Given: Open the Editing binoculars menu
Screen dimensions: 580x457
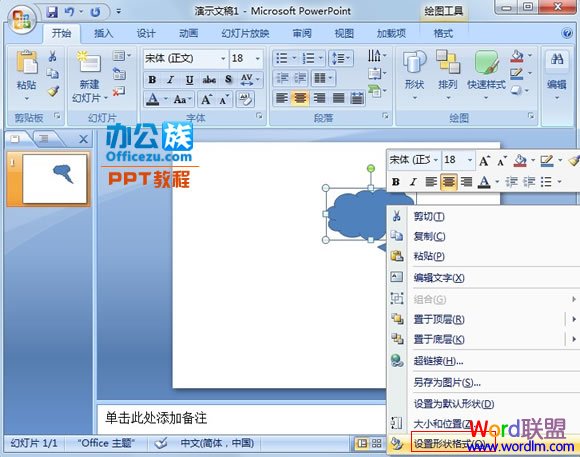Looking at the screenshot, I should click(x=557, y=74).
